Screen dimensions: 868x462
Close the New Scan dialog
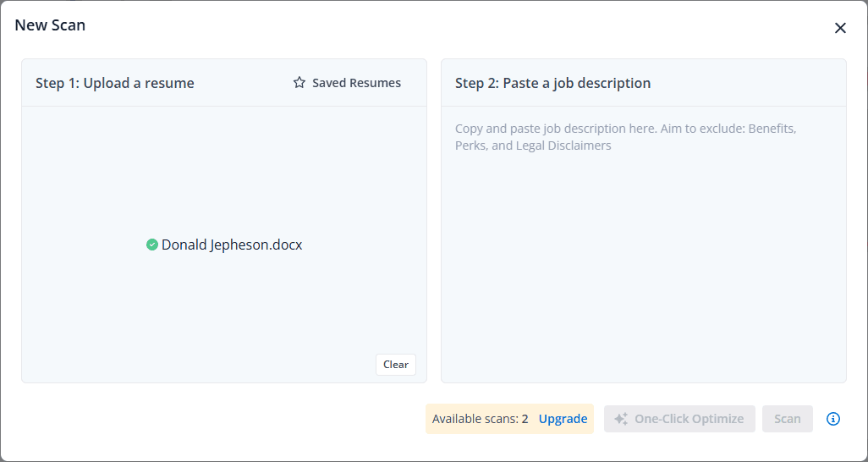pos(840,28)
